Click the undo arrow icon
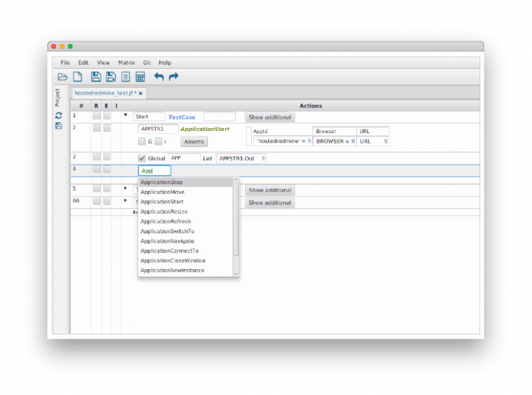This screenshot has height=395, width=532. (x=159, y=77)
